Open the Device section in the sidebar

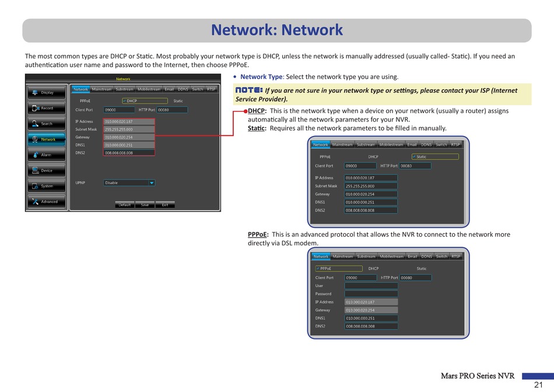click(x=47, y=170)
